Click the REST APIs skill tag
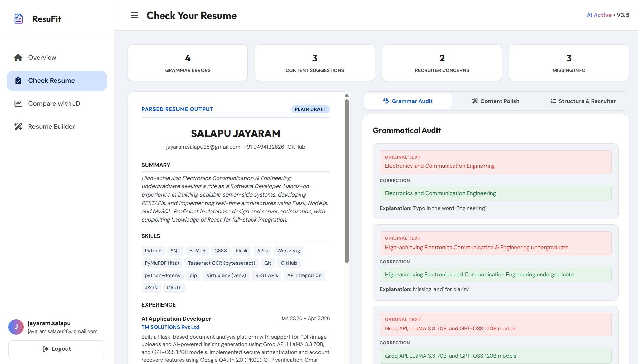This screenshot has height=364, width=638. [x=267, y=275]
